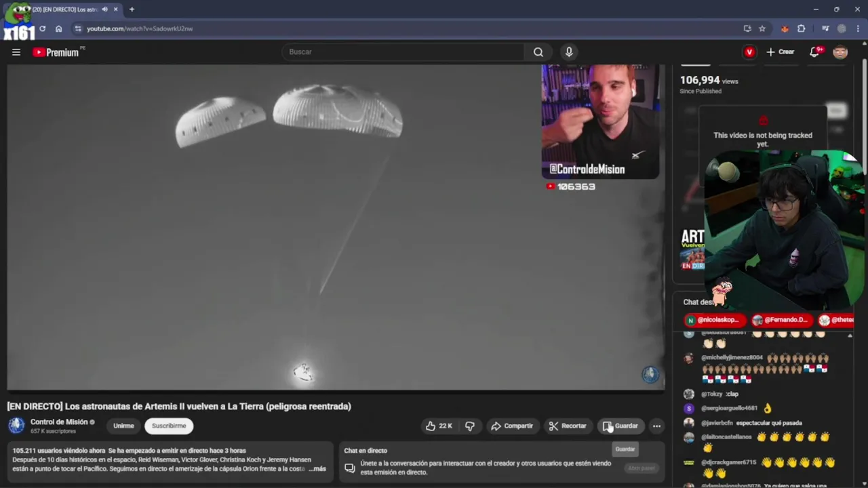The width and height of the screenshot is (868, 488).
Task: Open the notifications bell
Action: [x=816, y=52]
